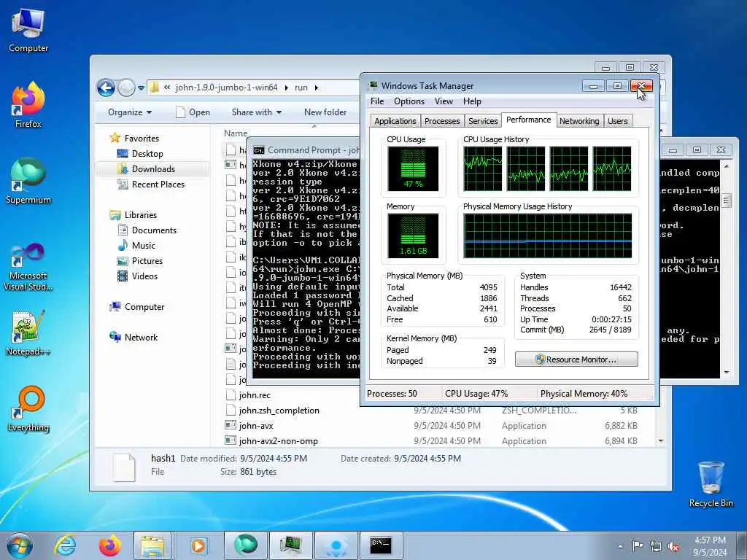The image size is (747, 560).
Task: Click the Windows Start orb
Action: pyautogui.click(x=20, y=545)
